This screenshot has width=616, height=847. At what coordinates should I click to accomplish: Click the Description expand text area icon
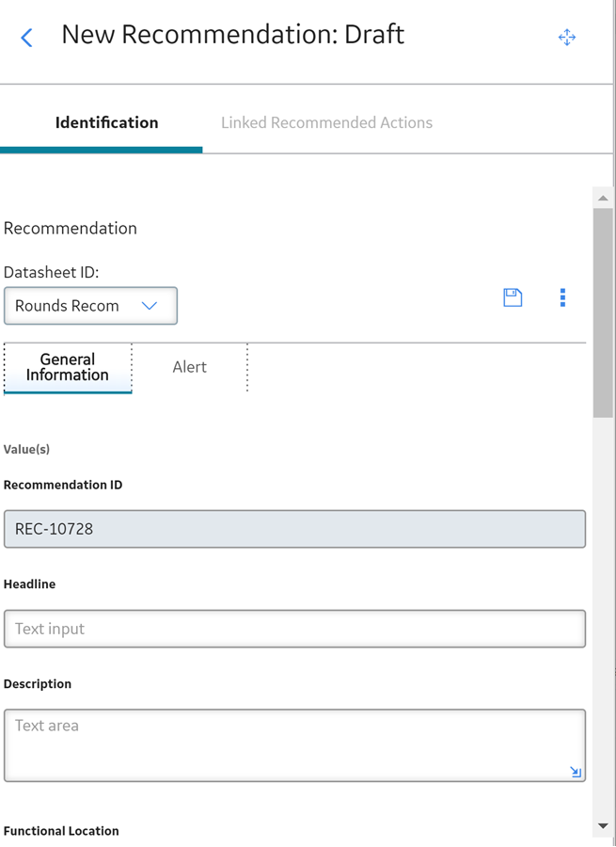pyautogui.click(x=576, y=772)
